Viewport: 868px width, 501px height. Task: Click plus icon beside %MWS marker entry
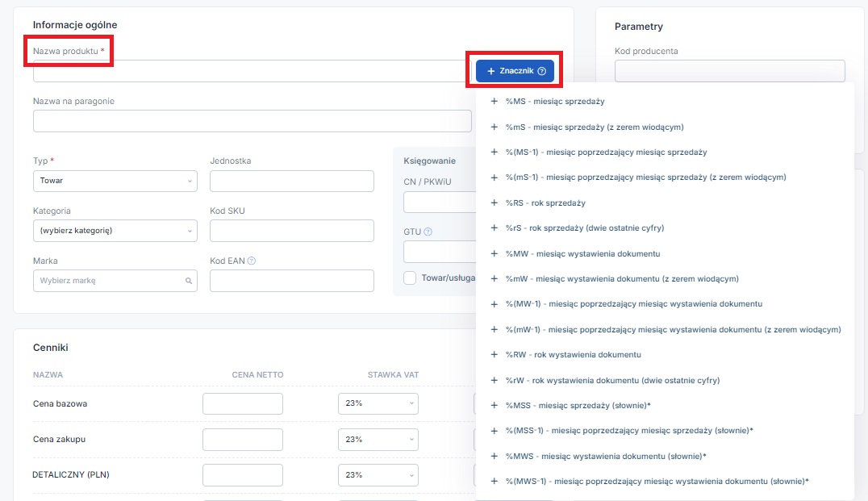click(x=494, y=456)
